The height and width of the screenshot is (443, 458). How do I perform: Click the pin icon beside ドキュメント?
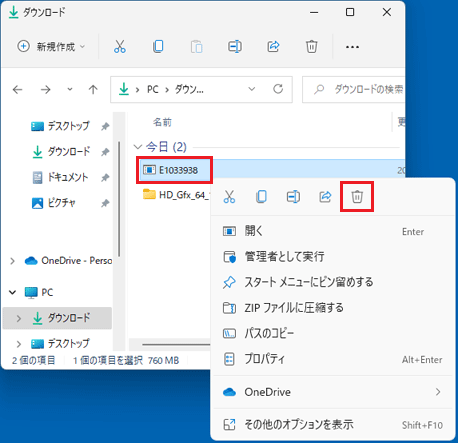tap(105, 177)
